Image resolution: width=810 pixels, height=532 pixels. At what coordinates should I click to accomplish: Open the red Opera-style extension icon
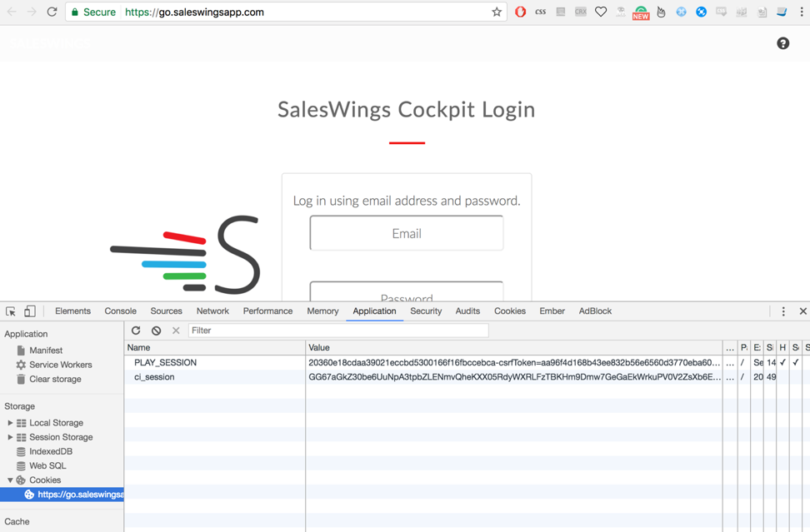[520, 12]
